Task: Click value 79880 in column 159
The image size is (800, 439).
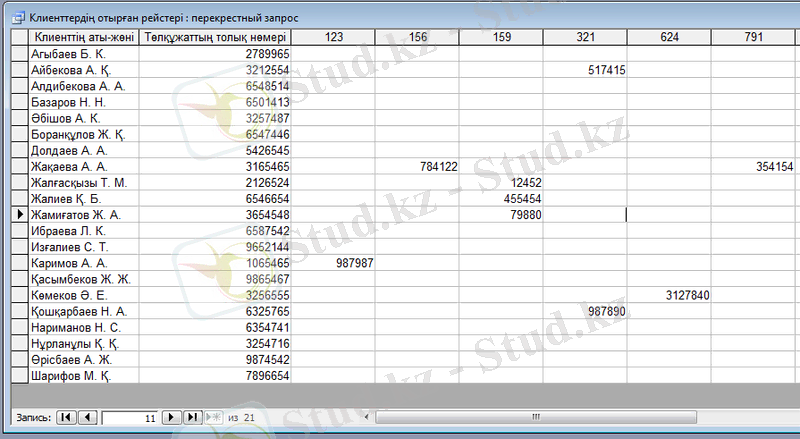Action: pyautogui.click(x=501, y=215)
